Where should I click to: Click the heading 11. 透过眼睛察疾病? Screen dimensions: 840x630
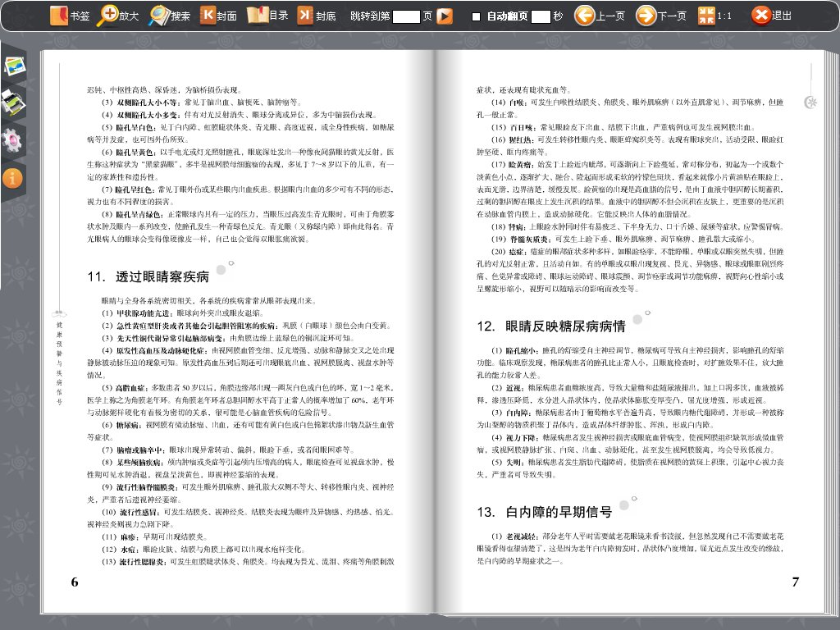148,276
